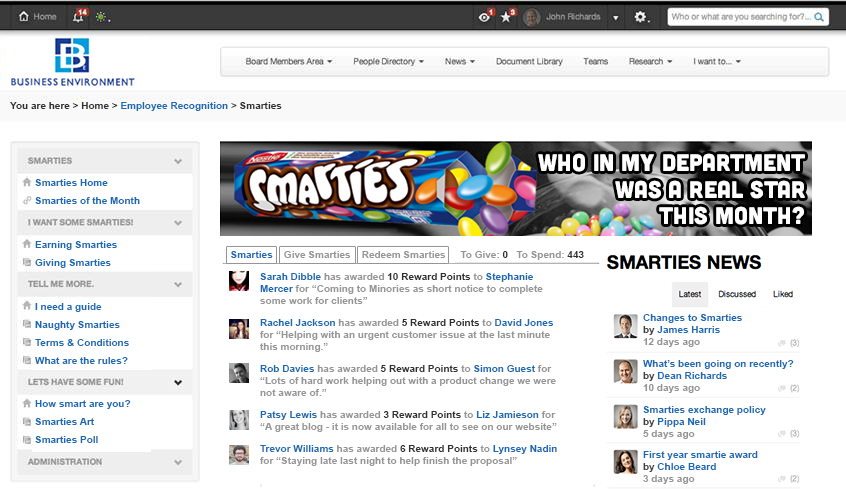Click John Richards profile avatar
The width and height of the screenshot is (846, 490).
tap(531, 17)
